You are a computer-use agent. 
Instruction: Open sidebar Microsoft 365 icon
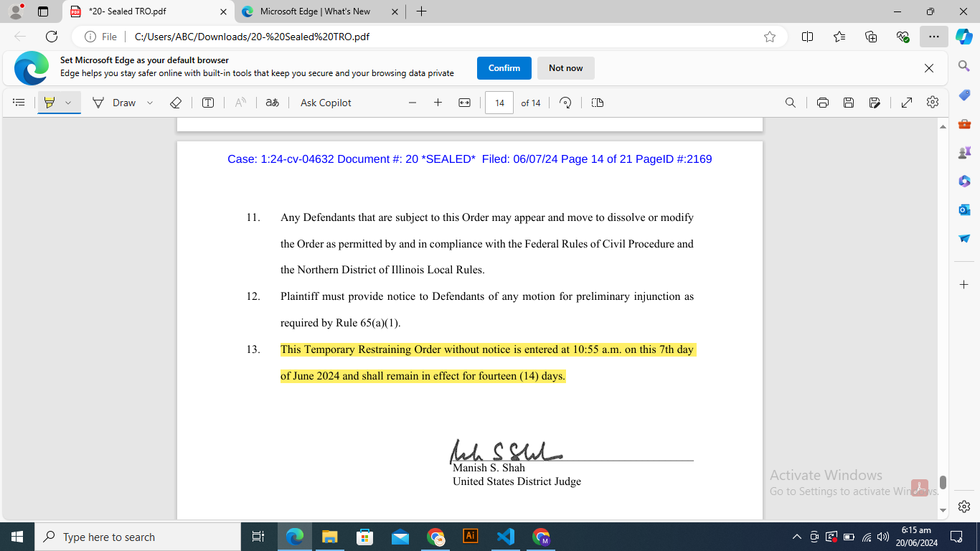click(x=964, y=181)
